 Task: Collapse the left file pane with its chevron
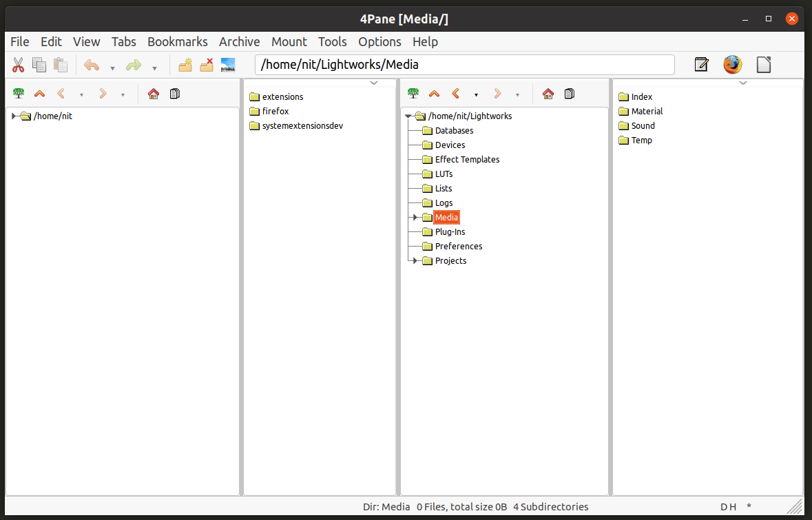374,83
